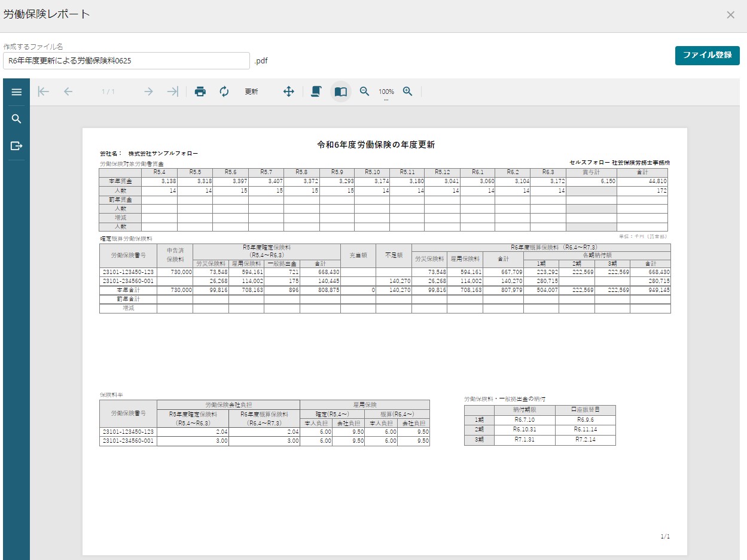Click the 雇用保険 header in rate table
Viewport: 747px width, 560px height.
(365, 404)
